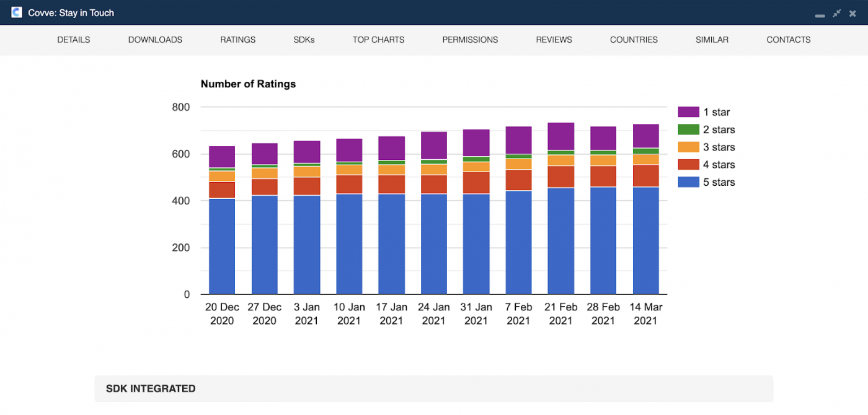
Task: Go to the SDKs tab
Action: 304,40
